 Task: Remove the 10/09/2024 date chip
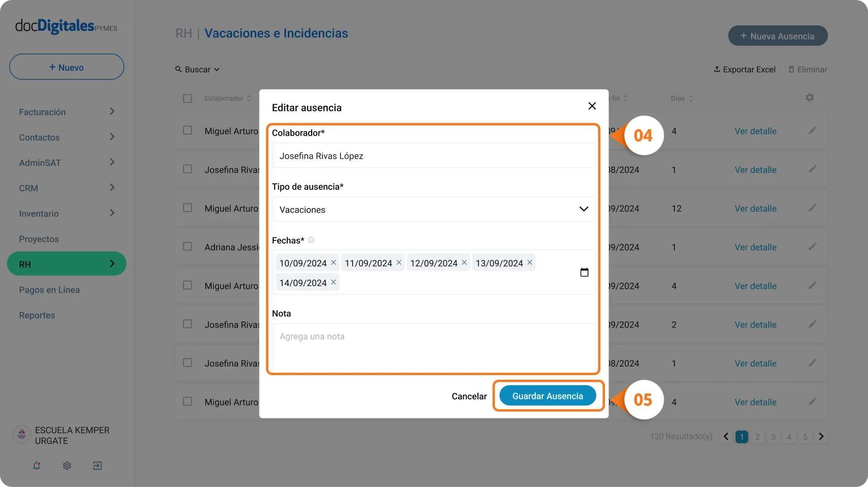333,262
